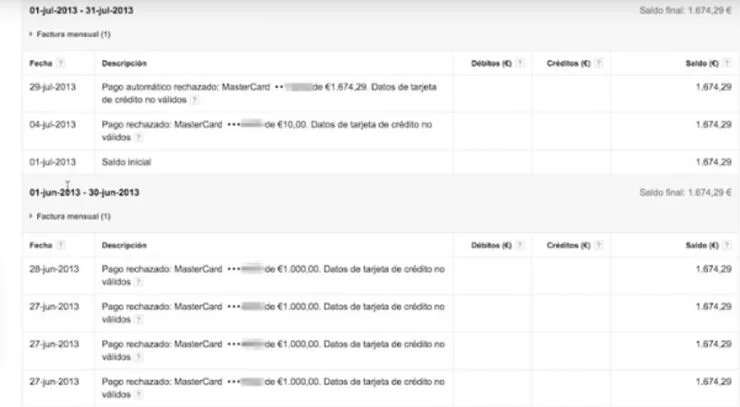Open help icon in the 04-jul-2013 payment description
Screen dimensions: 740x407
pos(139,137)
